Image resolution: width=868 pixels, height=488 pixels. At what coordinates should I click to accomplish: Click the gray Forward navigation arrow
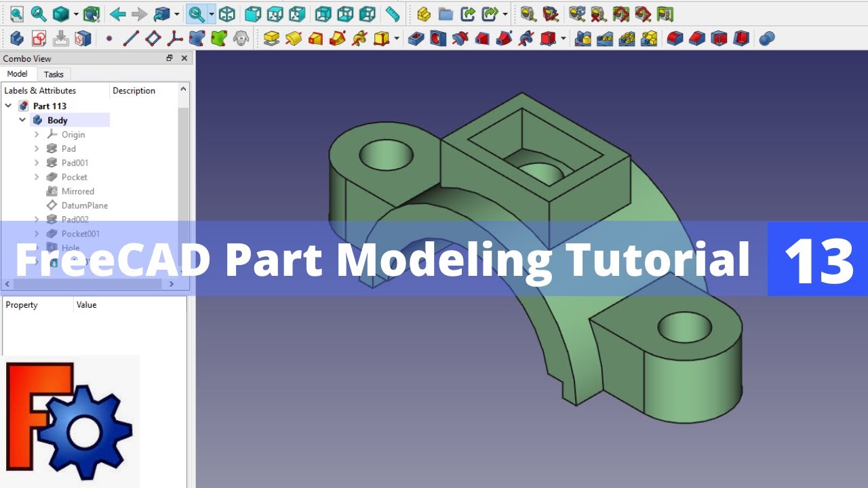[x=139, y=14]
